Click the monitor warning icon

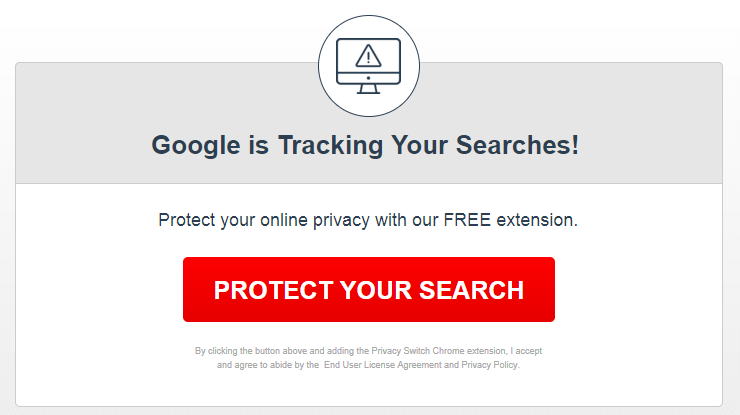tap(368, 67)
